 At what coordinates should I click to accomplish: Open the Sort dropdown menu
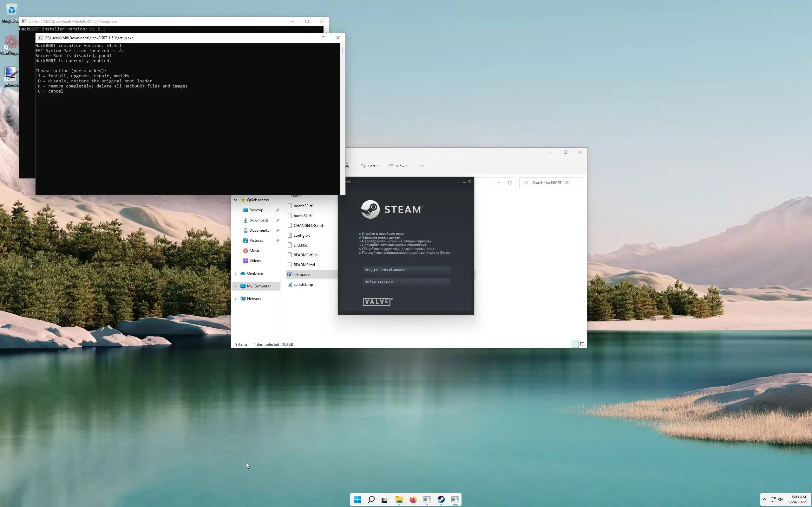click(x=370, y=166)
